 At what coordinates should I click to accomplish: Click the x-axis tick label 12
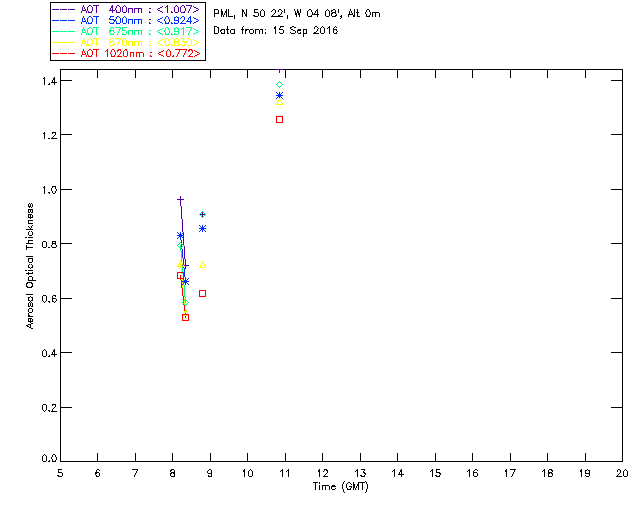[322, 473]
